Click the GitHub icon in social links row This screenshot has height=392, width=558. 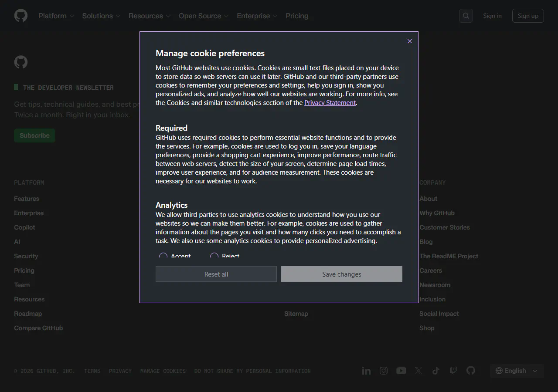pyautogui.click(x=471, y=371)
